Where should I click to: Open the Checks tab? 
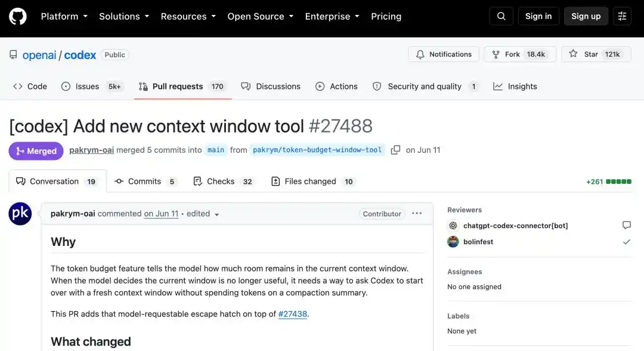(x=224, y=181)
